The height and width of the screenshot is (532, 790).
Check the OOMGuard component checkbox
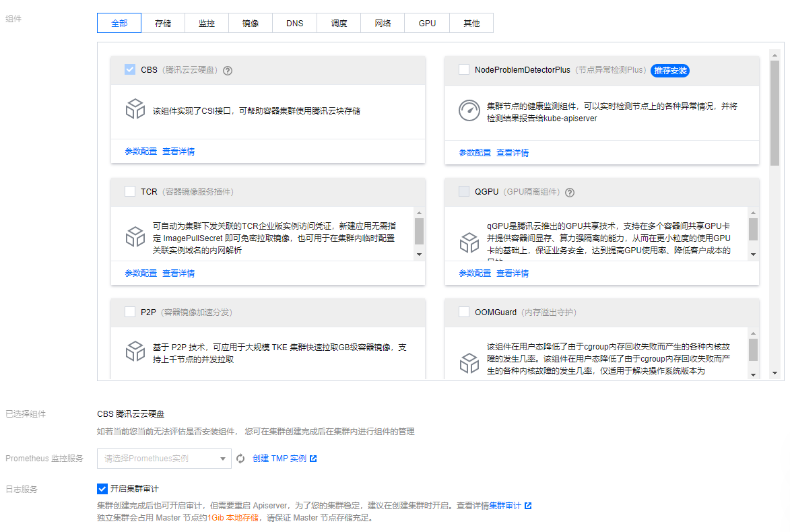464,312
